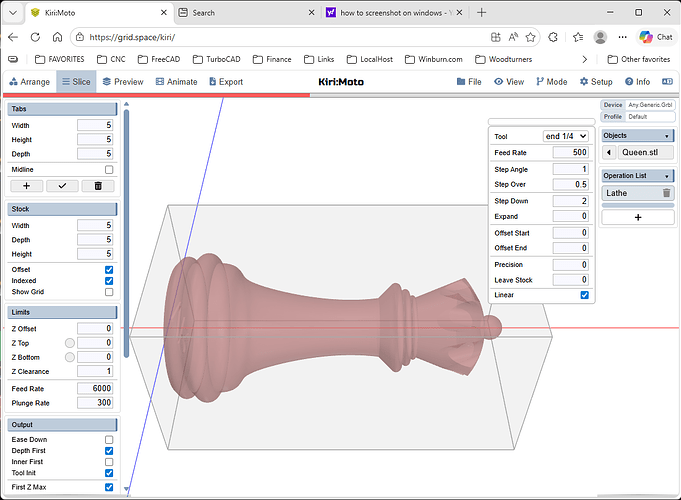Delete tabs with the trash button
The height and width of the screenshot is (500, 681).
coord(98,186)
